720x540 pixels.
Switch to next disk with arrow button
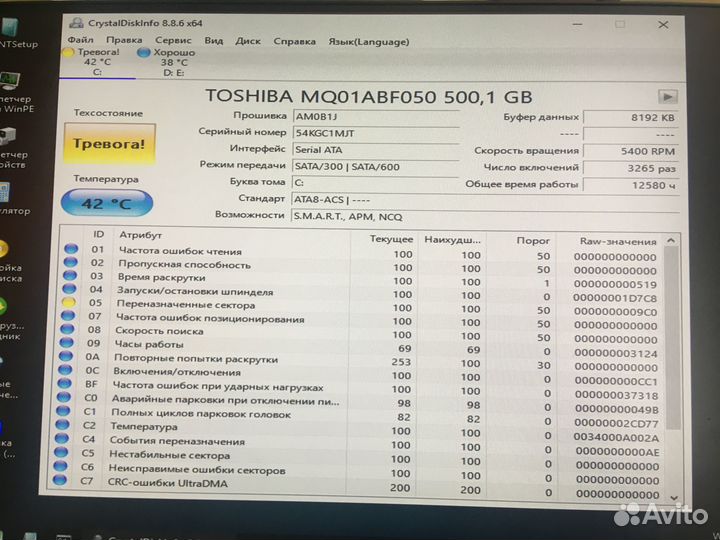point(667,97)
